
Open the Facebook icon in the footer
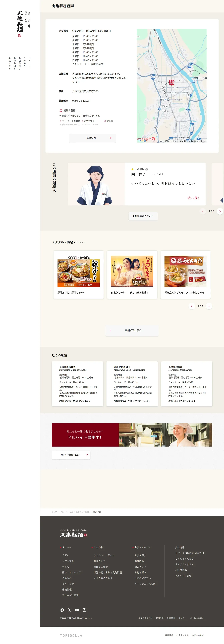[x=62, y=610]
